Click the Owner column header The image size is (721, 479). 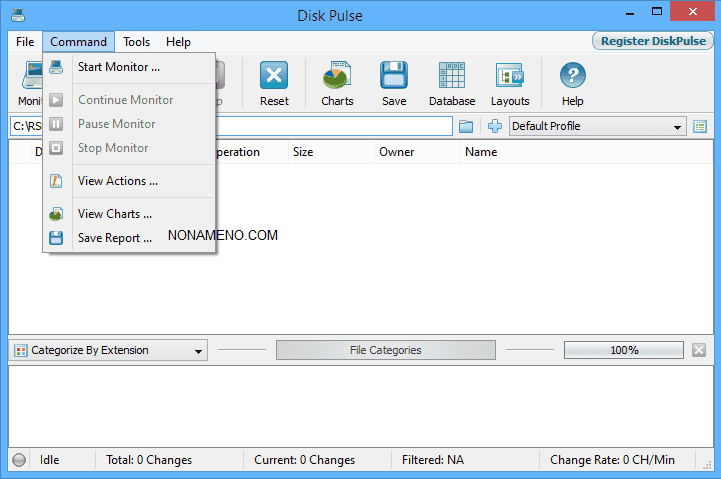point(397,152)
